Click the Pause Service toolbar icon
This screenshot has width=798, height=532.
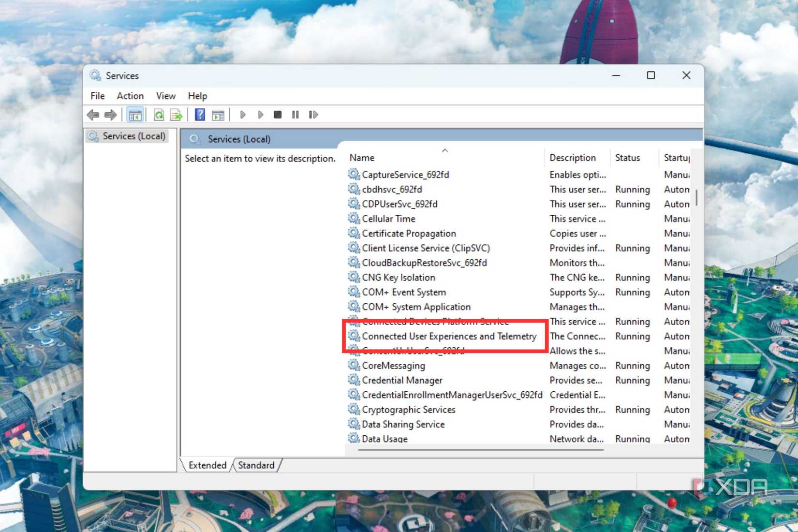pyautogui.click(x=296, y=115)
